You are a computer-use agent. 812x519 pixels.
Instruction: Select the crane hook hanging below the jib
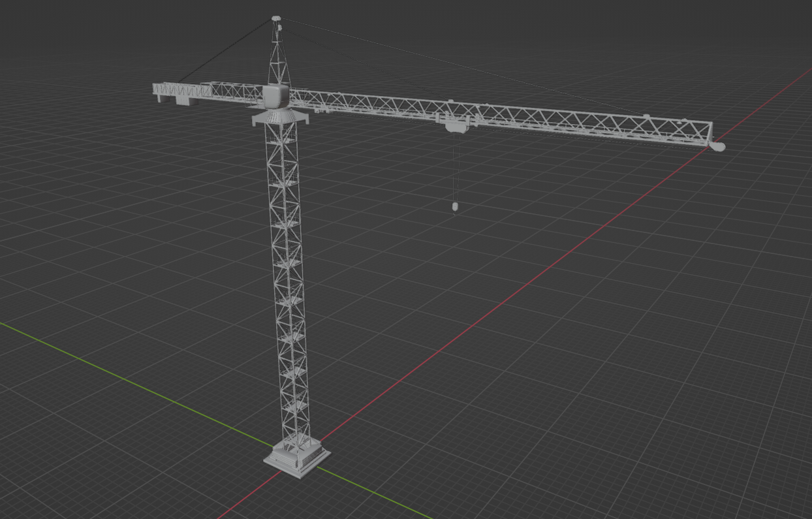tap(454, 207)
